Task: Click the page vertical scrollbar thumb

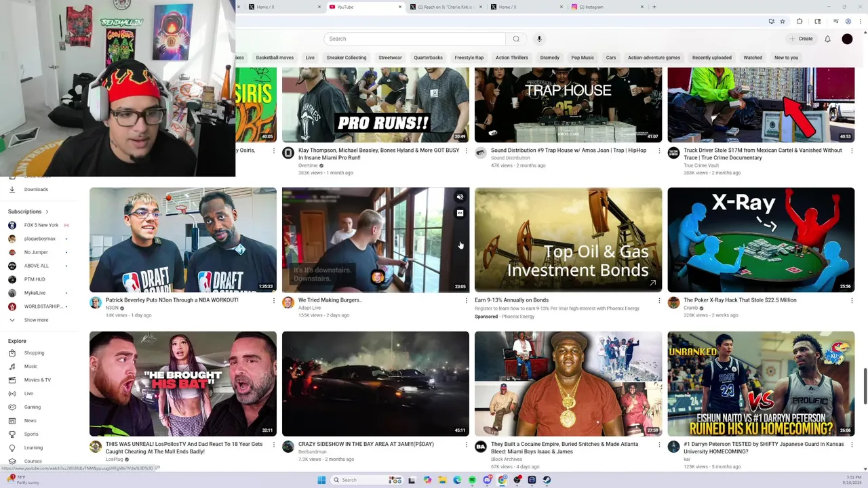Action: pyautogui.click(x=864, y=386)
